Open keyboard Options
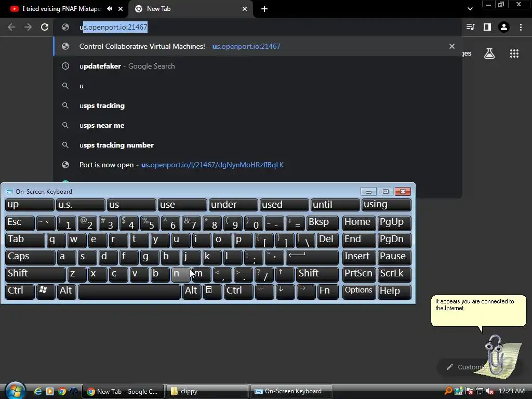The image size is (532, 399). tap(359, 291)
